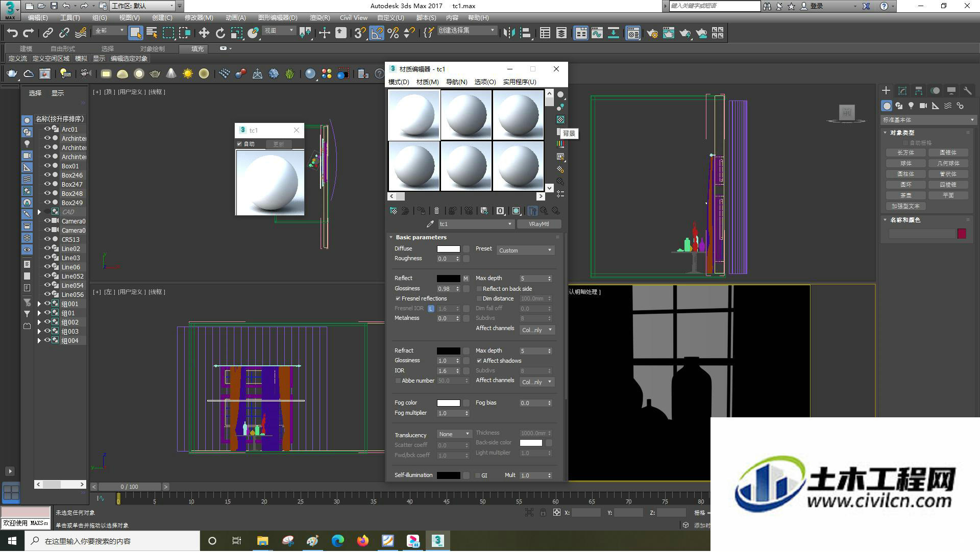This screenshot has width=980, height=552.
Task: Open the 渲染(R) menu
Action: [320, 18]
